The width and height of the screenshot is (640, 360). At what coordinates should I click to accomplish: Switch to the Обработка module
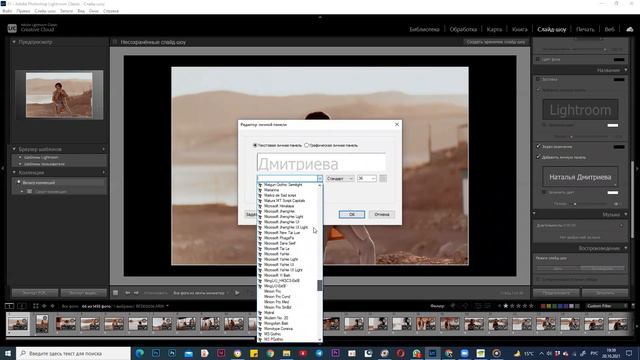click(463, 29)
